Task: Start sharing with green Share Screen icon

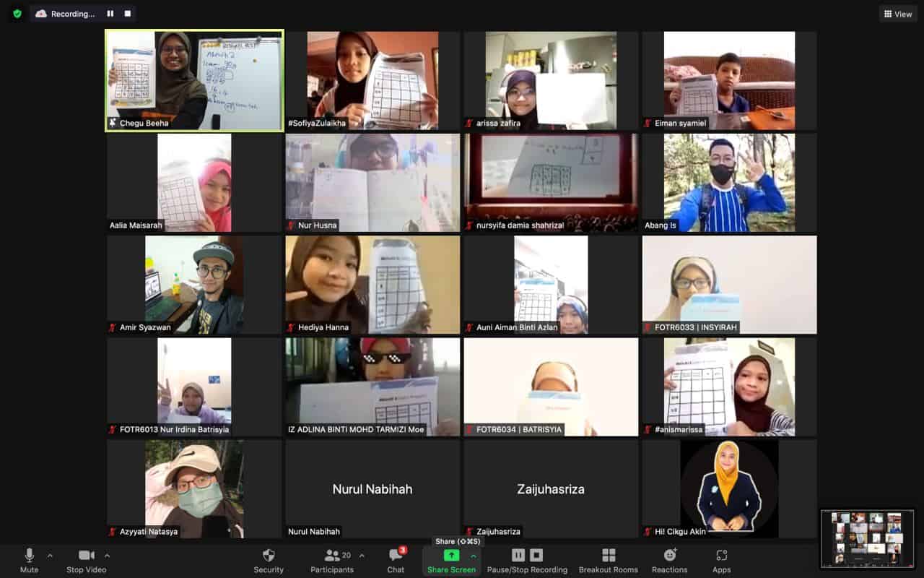Action: click(x=451, y=556)
